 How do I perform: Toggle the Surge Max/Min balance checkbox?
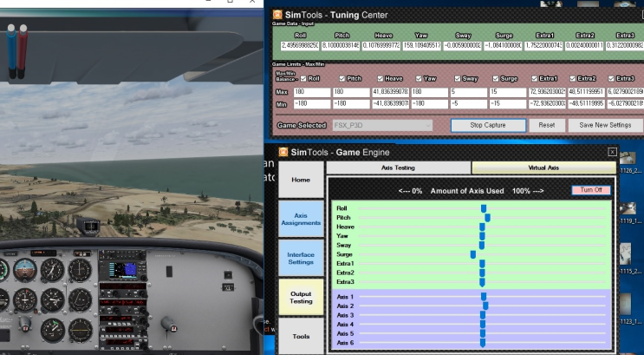pos(495,79)
